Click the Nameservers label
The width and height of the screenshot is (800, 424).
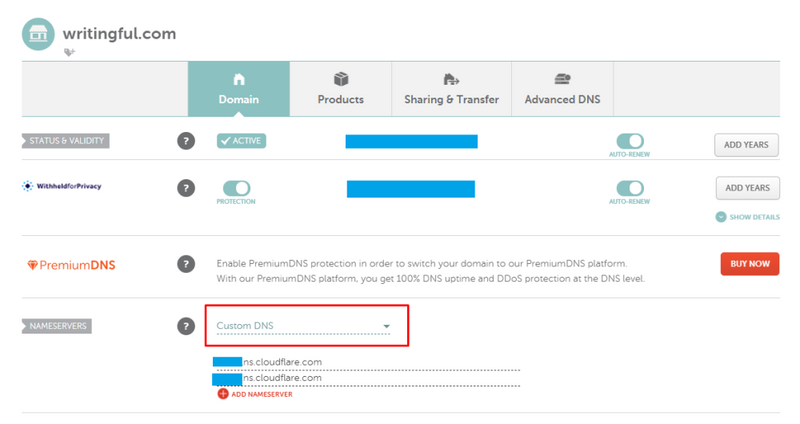pos(57,326)
